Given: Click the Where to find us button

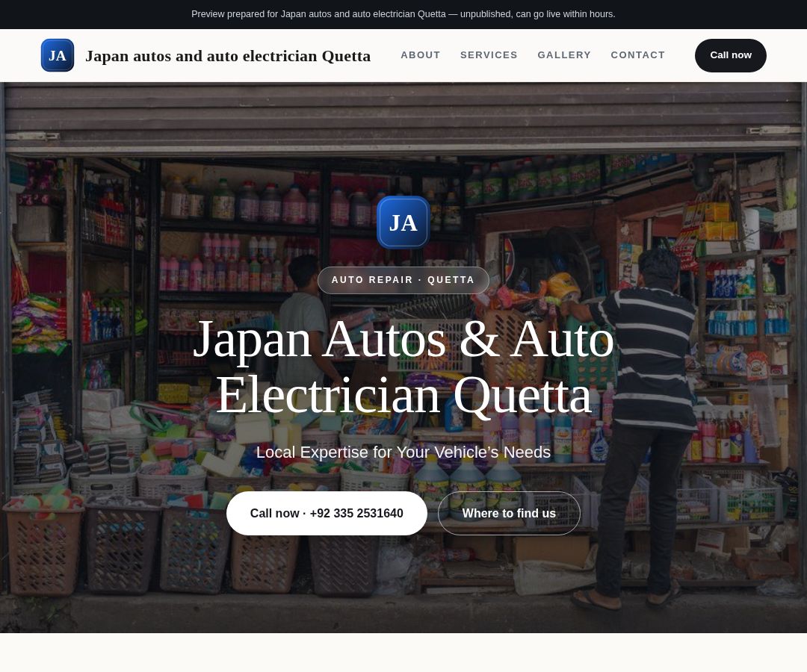Looking at the screenshot, I should tap(509, 513).
